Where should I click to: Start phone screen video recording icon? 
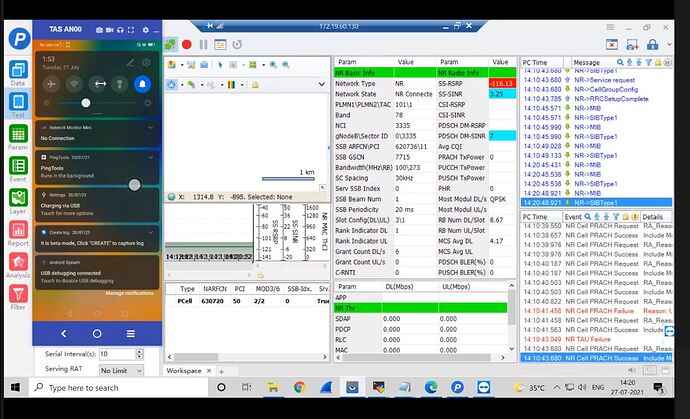click(x=110, y=30)
